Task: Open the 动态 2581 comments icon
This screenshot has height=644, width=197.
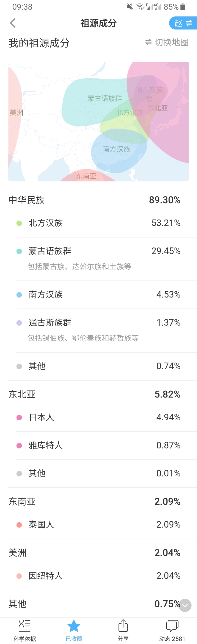Action: point(172,626)
